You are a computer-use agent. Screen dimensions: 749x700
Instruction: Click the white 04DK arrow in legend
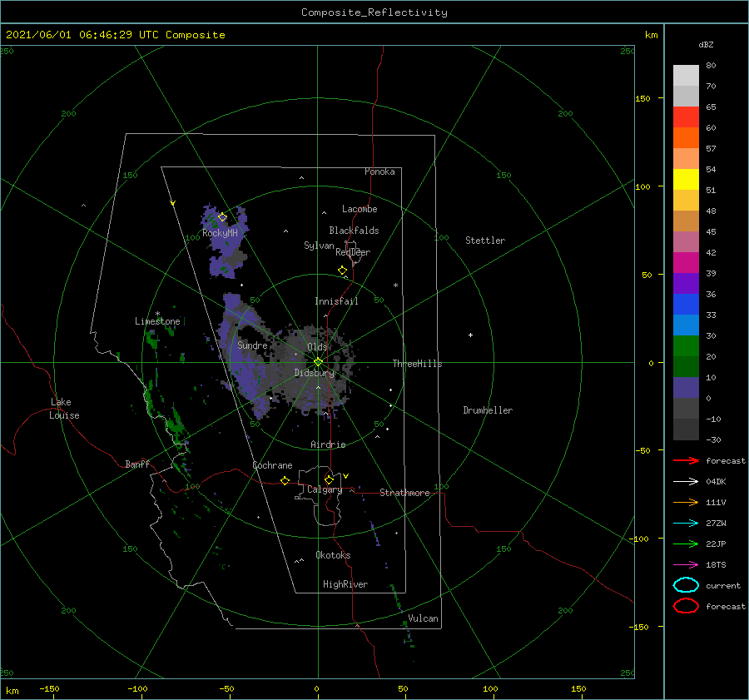686,482
